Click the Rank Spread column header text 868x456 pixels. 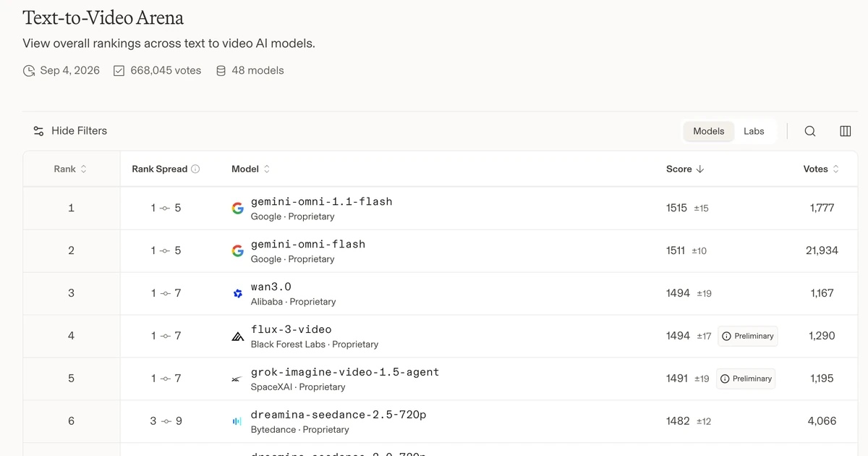coord(159,169)
